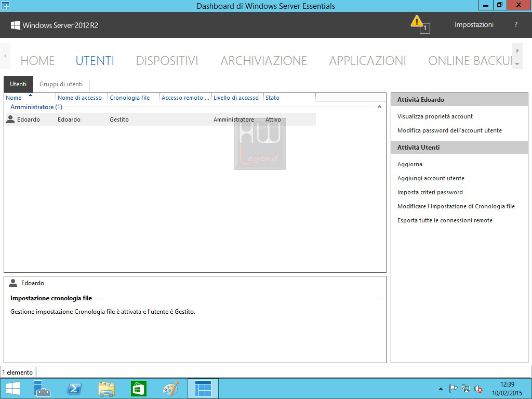The image size is (532, 399).
Task: Sort by the Cronologia file column
Action: pyautogui.click(x=134, y=98)
